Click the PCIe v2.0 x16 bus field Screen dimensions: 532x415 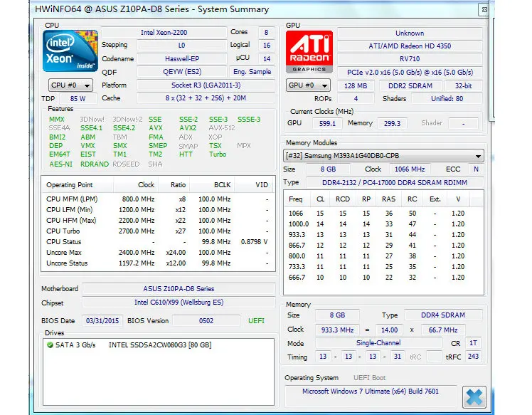tap(410, 72)
